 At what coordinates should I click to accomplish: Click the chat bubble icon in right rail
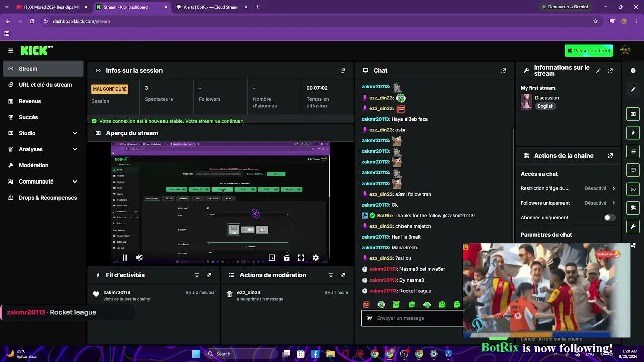pyautogui.click(x=633, y=170)
